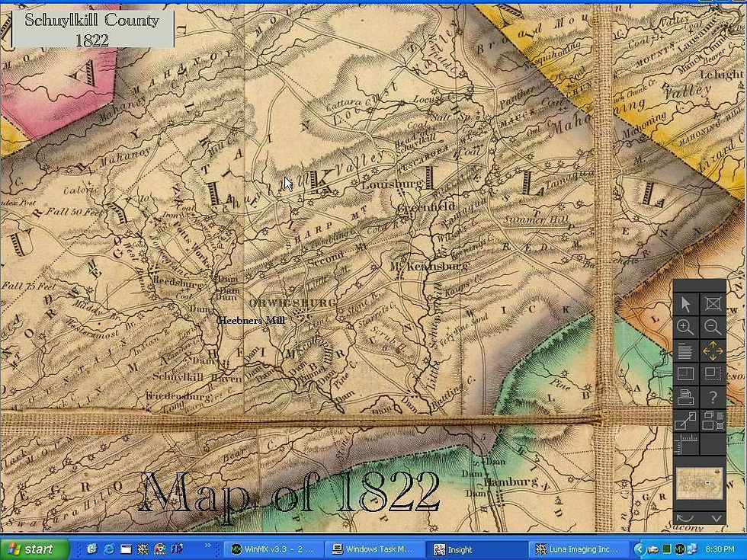This screenshot has height=560, width=747.
Task: Click the multi-window arrangement icon
Action: tap(713, 421)
